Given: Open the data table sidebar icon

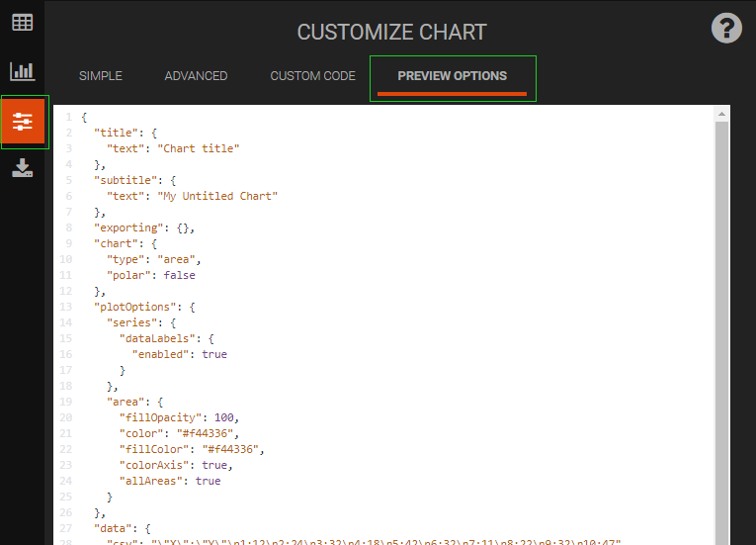Looking at the screenshot, I should pos(22,22).
